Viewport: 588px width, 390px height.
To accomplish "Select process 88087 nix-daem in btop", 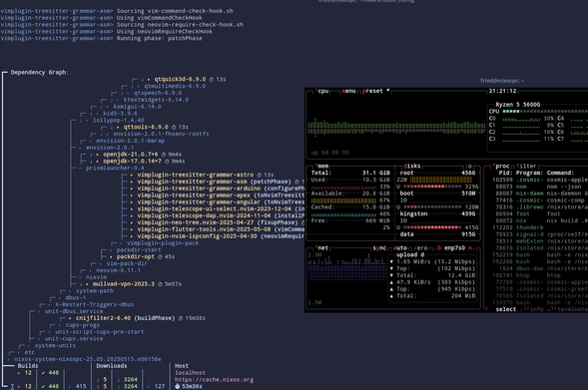I will pyautogui.click(x=540, y=194).
